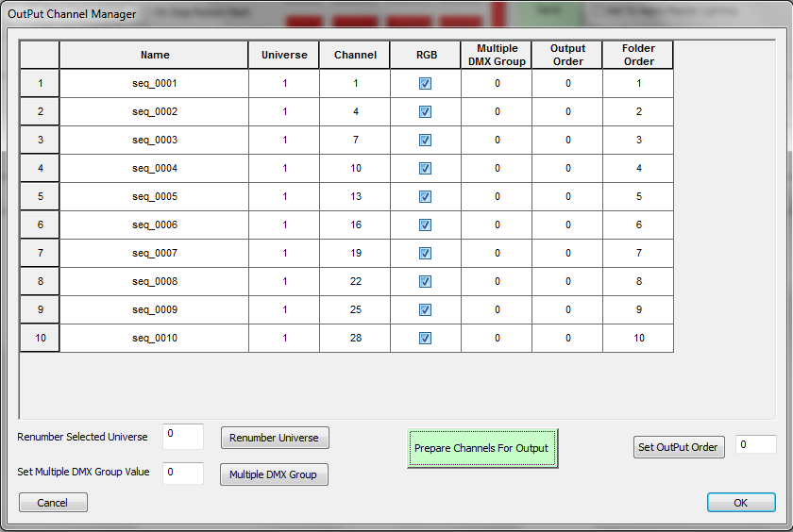Select Channel cell with value 22
The height and width of the screenshot is (532, 793).
click(355, 281)
